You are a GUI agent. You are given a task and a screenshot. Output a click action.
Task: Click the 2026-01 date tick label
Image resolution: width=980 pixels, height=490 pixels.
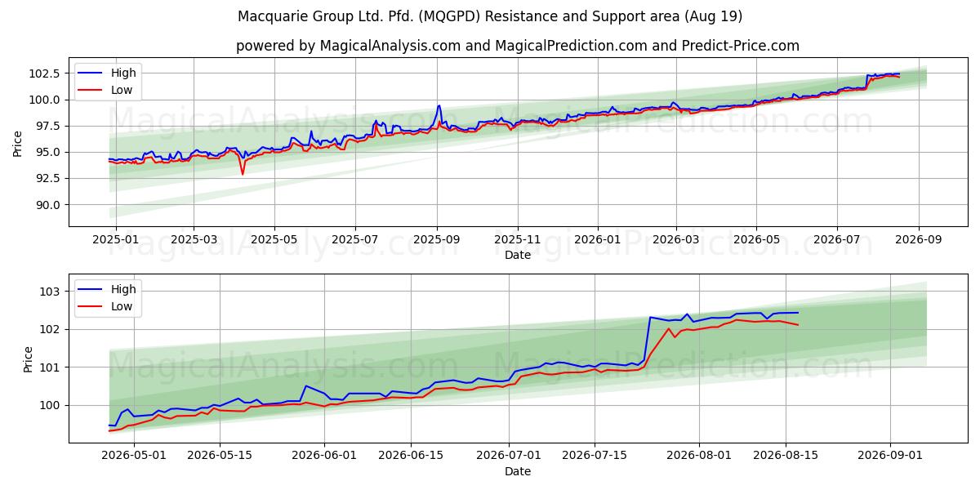(597, 239)
